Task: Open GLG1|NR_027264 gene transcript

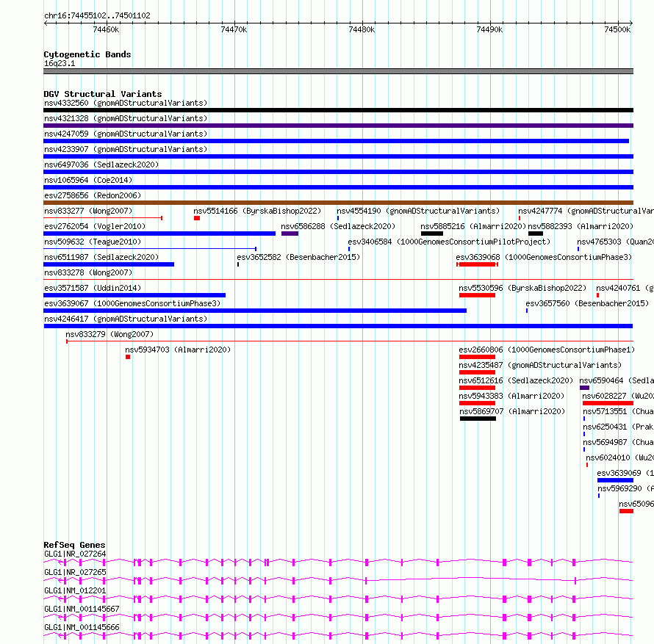Action: (x=338, y=562)
